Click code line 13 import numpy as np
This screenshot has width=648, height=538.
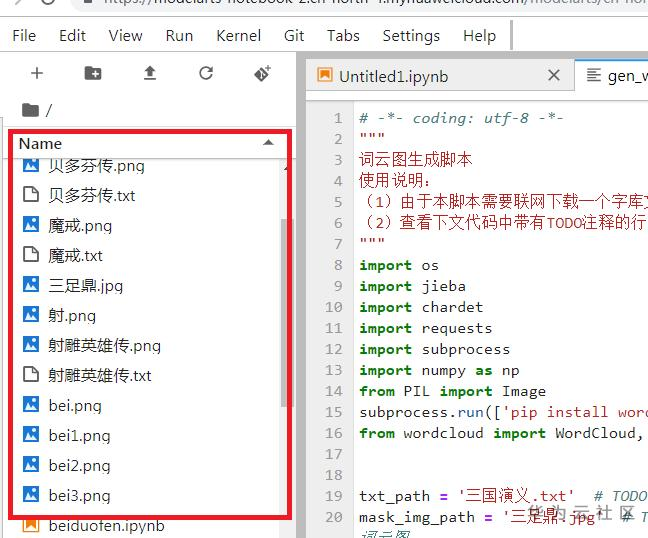pyautogui.click(x=439, y=371)
